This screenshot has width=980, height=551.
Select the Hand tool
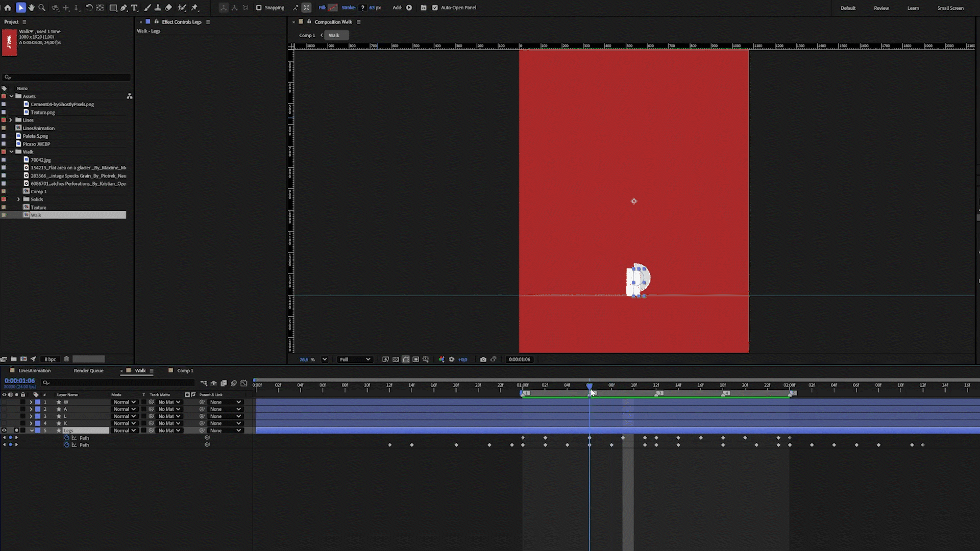[x=31, y=8]
